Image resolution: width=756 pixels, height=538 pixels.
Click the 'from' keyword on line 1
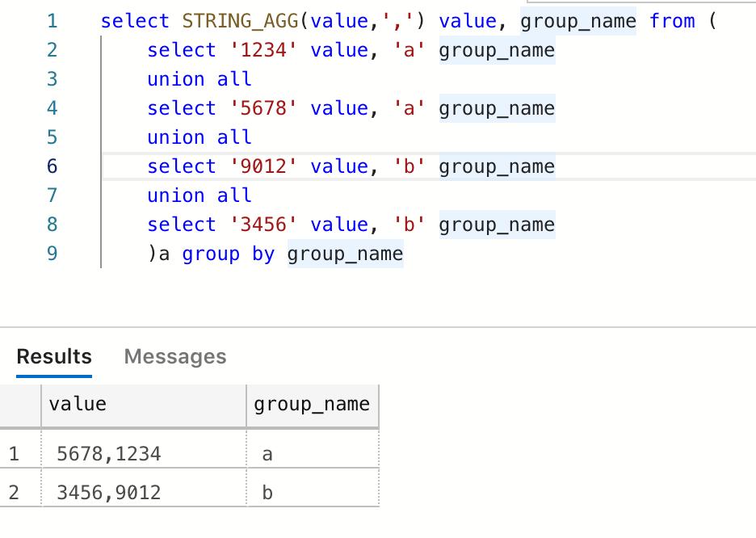point(672,21)
